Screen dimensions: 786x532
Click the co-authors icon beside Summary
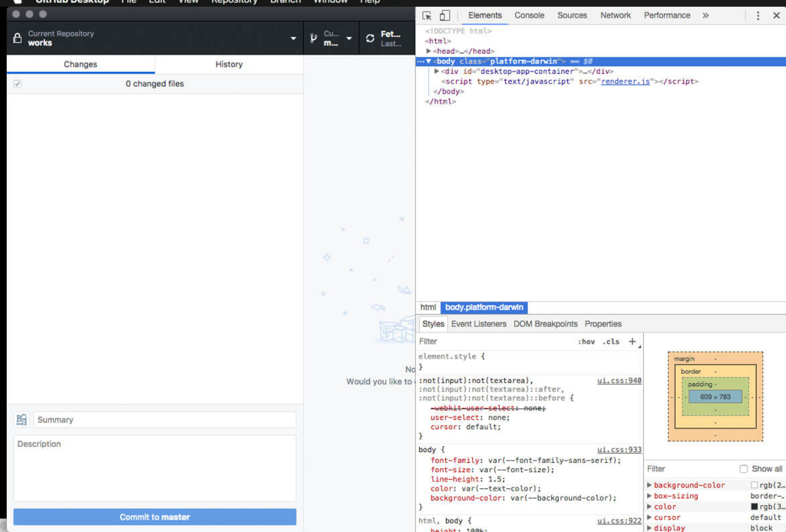(x=21, y=420)
